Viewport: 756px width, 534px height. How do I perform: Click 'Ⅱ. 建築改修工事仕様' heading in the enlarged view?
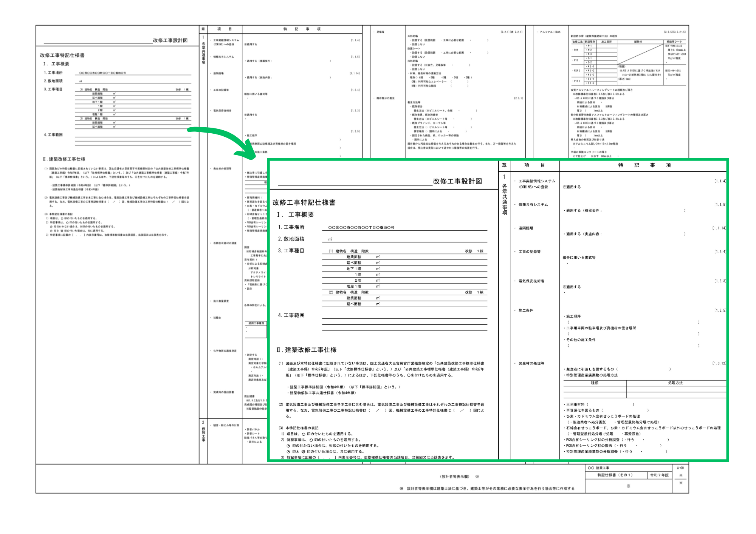(306, 350)
